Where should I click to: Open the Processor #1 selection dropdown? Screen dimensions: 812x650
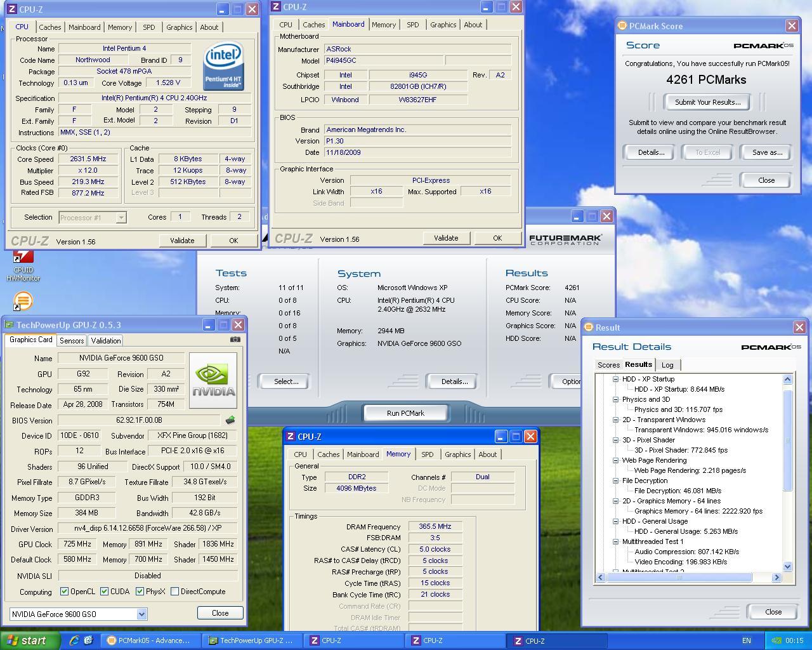[121, 218]
